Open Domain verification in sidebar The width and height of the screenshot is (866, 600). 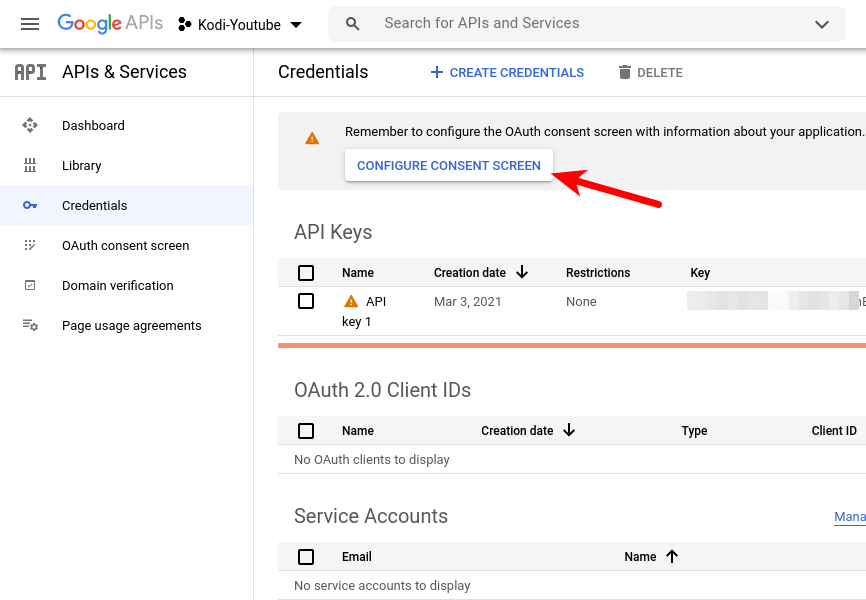(117, 286)
